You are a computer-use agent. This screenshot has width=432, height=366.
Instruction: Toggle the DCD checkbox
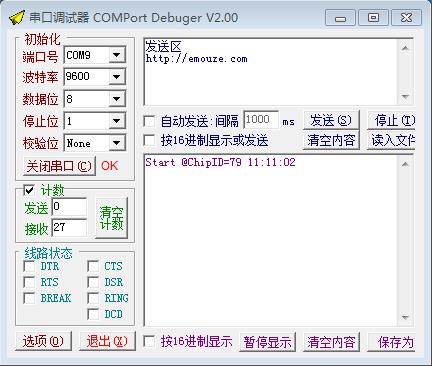pyautogui.click(x=93, y=314)
